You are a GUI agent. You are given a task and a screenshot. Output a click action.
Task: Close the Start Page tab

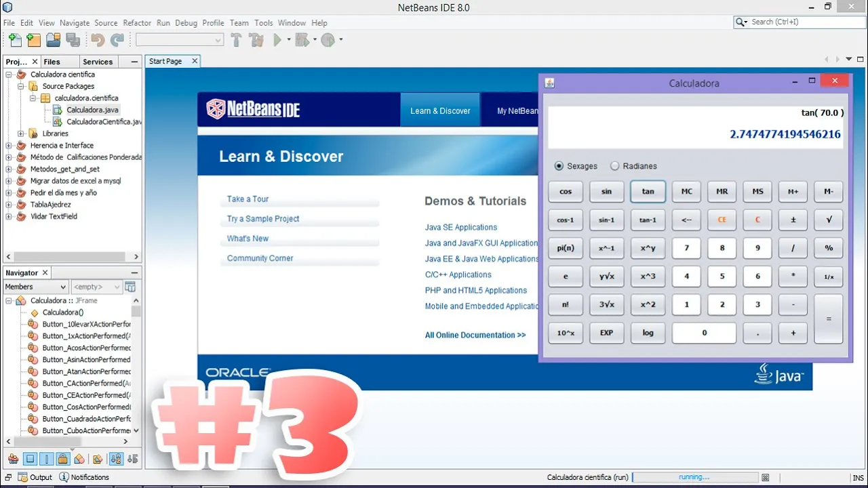point(195,61)
